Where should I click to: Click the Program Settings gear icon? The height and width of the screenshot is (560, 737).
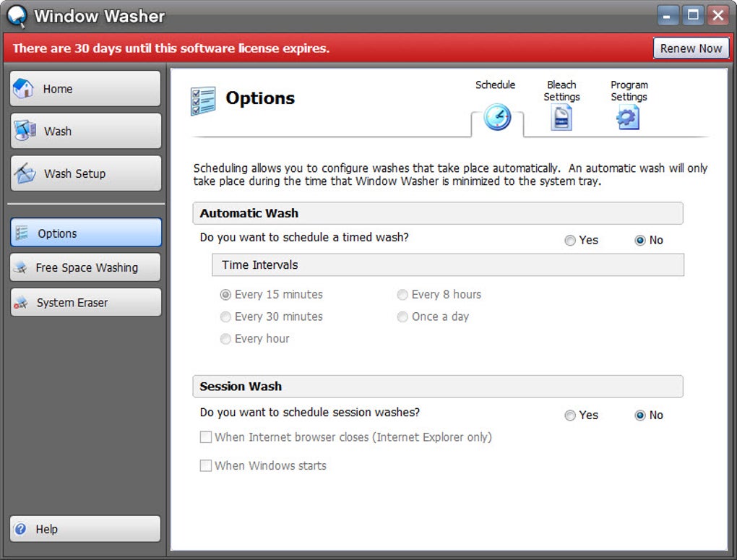pyautogui.click(x=628, y=117)
